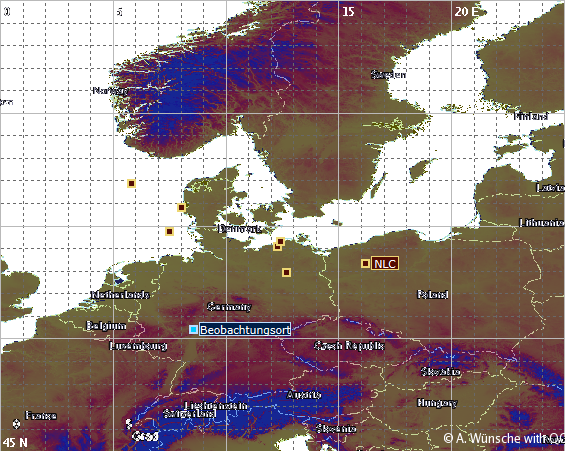Click the Denmark country label
This screenshot has height=451, width=565.
240,228
